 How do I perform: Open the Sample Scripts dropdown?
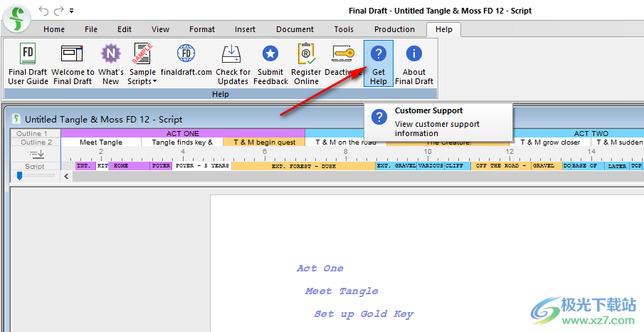click(142, 64)
